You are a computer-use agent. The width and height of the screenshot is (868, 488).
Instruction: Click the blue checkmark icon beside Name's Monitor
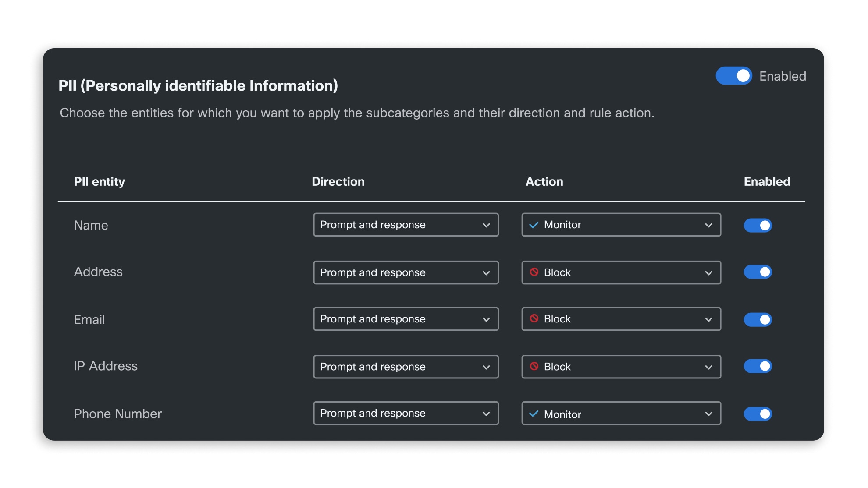pyautogui.click(x=534, y=225)
